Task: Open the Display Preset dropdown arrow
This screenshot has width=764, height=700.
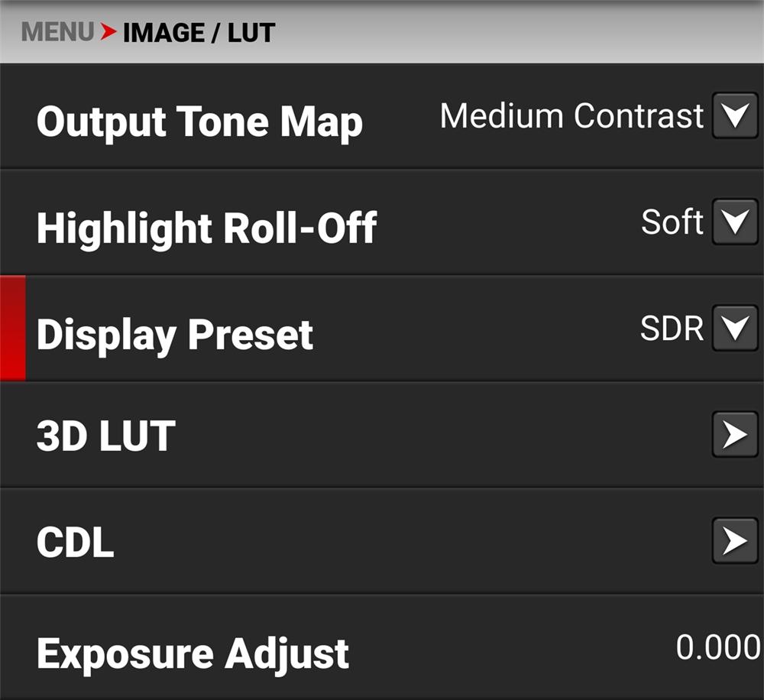Action: [x=735, y=329]
